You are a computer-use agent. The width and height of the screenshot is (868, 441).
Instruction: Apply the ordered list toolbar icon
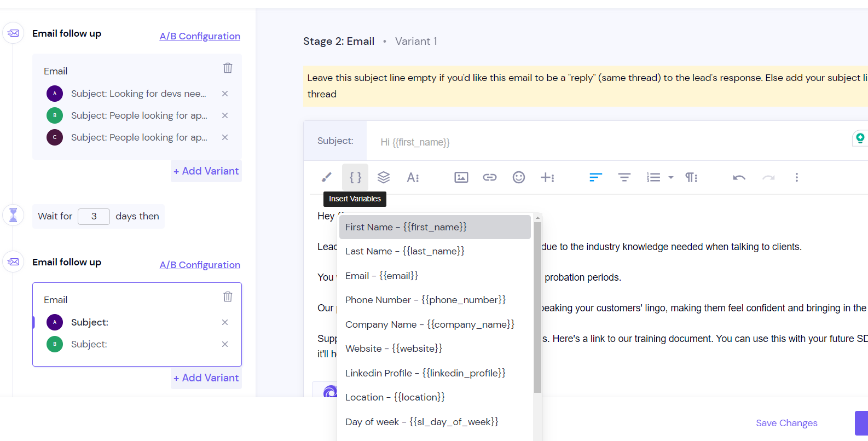pyautogui.click(x=653, y=177)
